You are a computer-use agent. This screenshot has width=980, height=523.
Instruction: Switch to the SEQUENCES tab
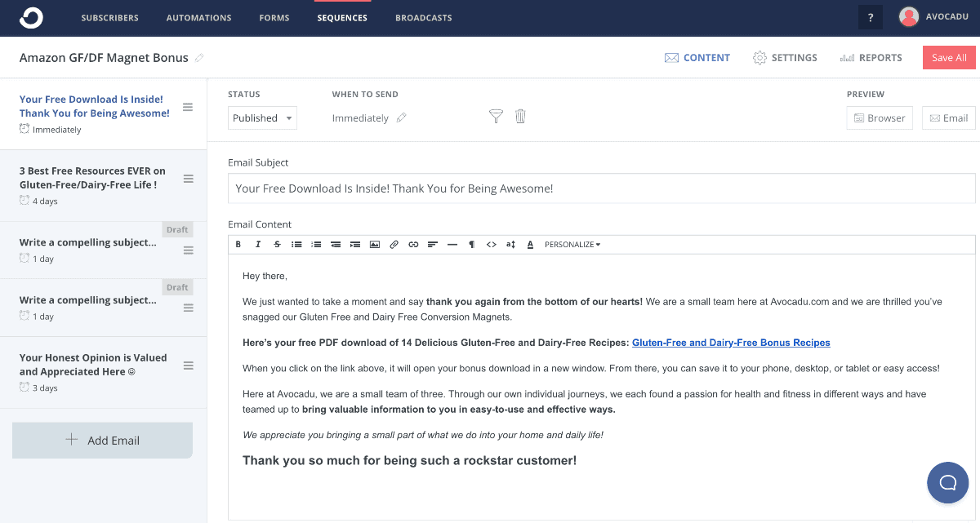(342, 17)
